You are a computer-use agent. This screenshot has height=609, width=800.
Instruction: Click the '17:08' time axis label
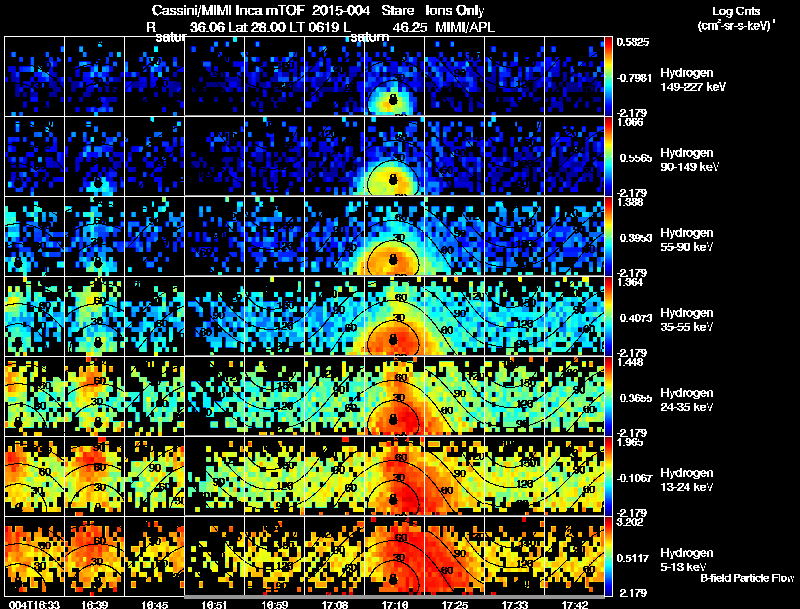point(335,604)
